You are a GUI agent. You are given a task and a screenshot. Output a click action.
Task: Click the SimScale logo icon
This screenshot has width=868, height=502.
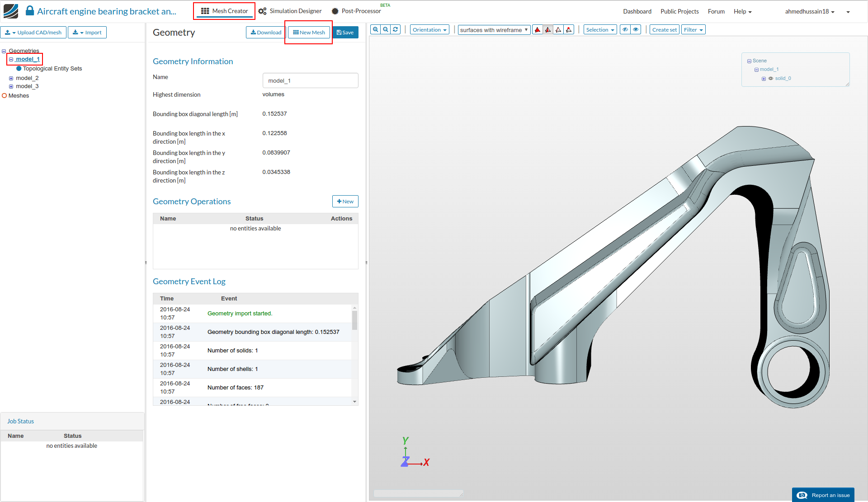pos(11,11)
